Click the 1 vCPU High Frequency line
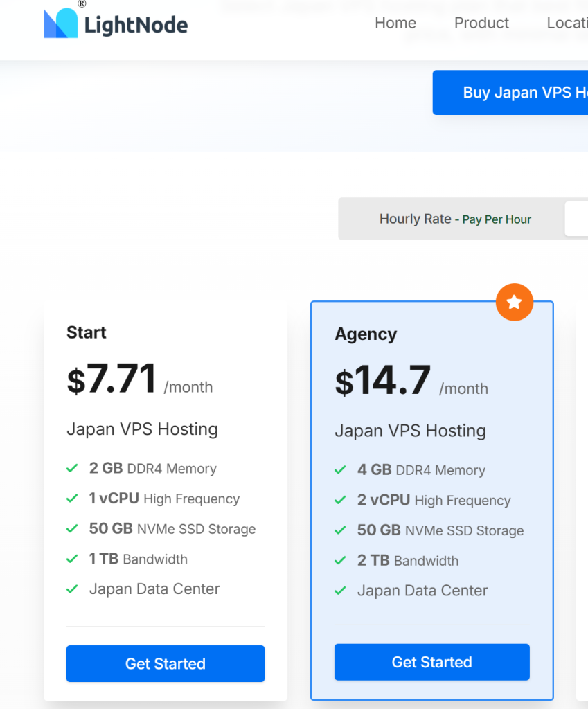Viewport: 588px width, 709px height. click(x=164, y=499)
